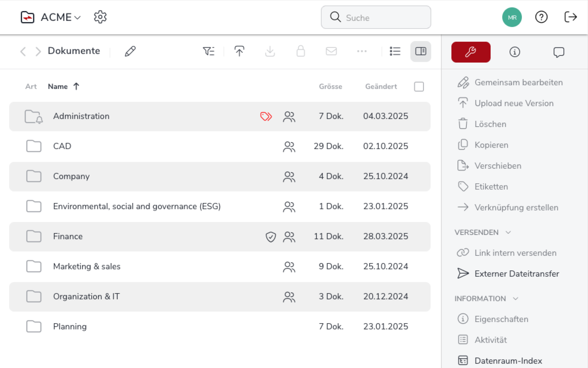Collapse the VERSENDEN section
This screenshot has width=588, height=368.
tap(508, 232)
